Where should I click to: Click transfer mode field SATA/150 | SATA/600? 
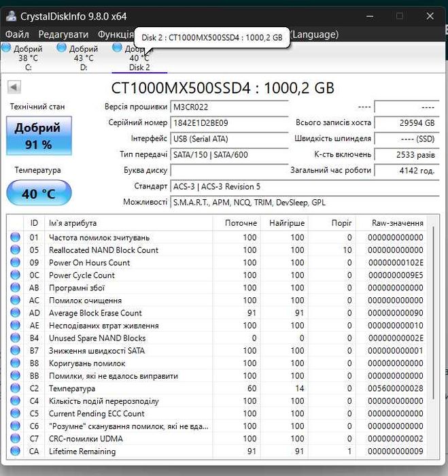coord(229,154)
